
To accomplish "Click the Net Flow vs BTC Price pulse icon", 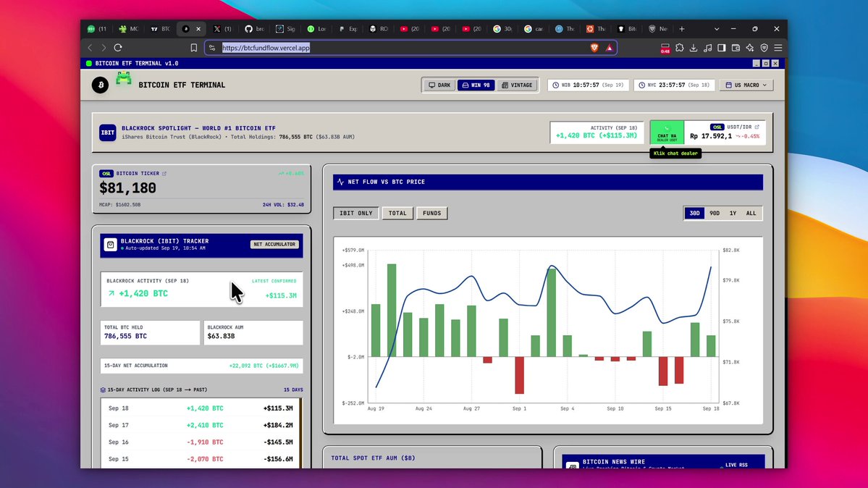I will coord(340,182).
